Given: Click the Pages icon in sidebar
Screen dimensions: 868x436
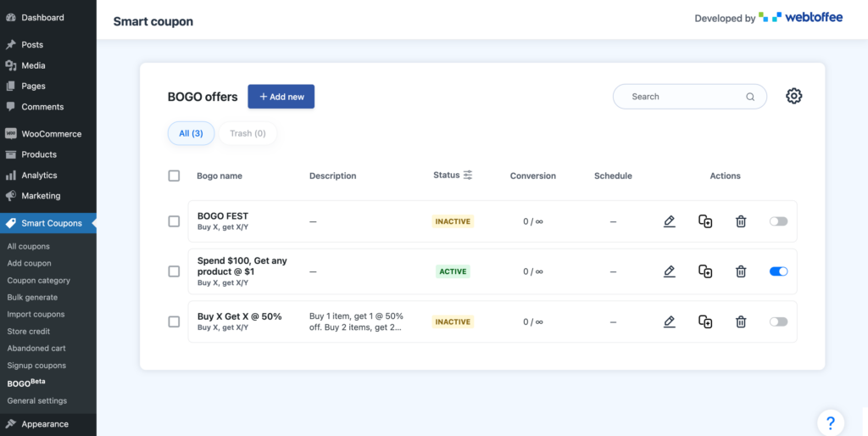Looking at the screenshot, I should (10, 86).
